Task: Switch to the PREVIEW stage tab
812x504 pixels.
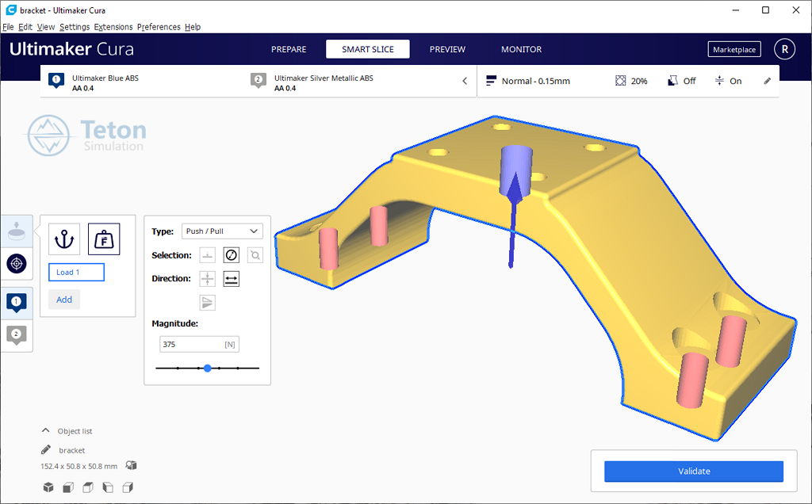Action: pos(447,49)
